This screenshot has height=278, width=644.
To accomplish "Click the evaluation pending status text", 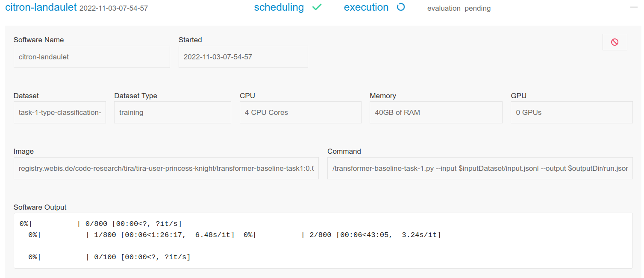I will tap(459, 8).
